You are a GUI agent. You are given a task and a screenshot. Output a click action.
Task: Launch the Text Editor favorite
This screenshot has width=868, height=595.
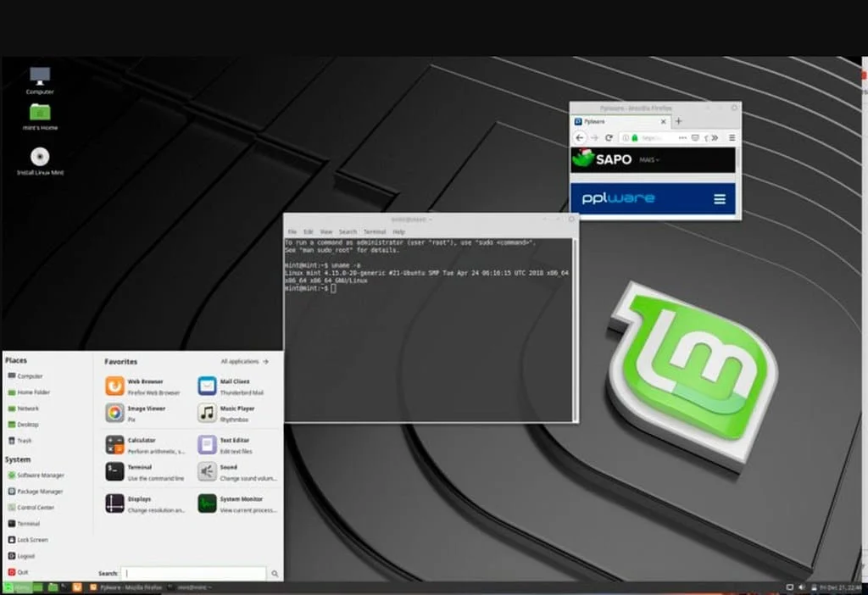pyautogui.click(x=225, y=445)
